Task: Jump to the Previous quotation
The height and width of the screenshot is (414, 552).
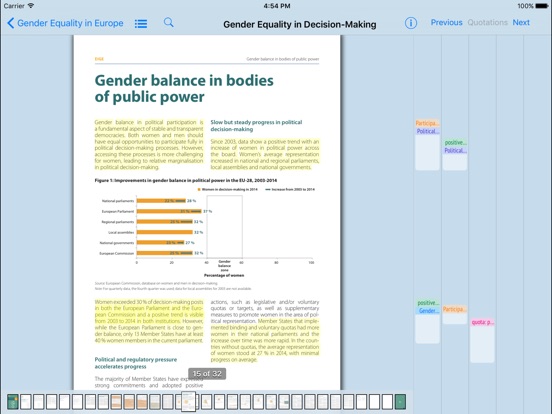Action: point(446,23)
